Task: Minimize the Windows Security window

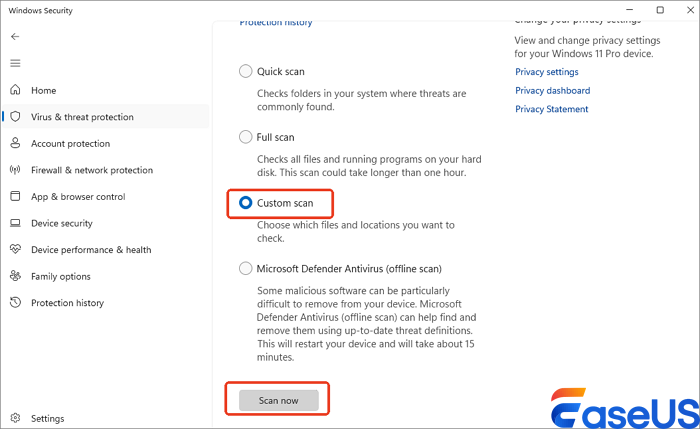Action: [630, 10]
